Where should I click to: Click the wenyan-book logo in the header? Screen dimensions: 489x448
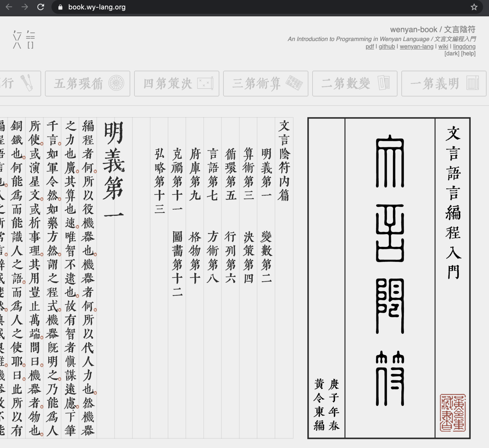click(x=24, y=39)
